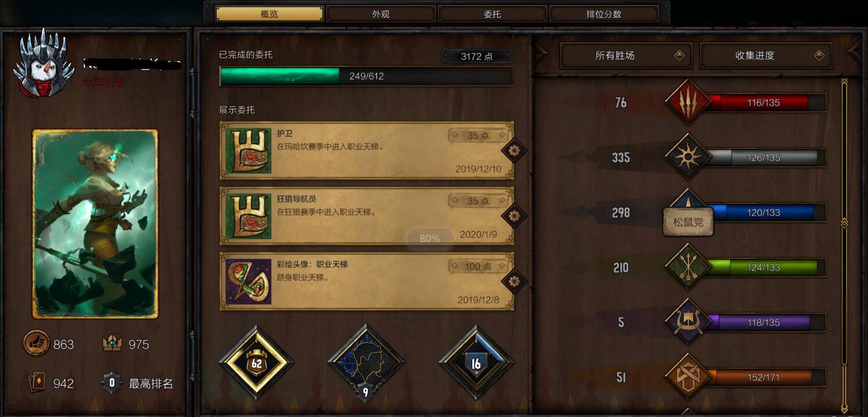Open the 委托 tab
This screenshot has height=417, width=868.
(x=492, y=14)
